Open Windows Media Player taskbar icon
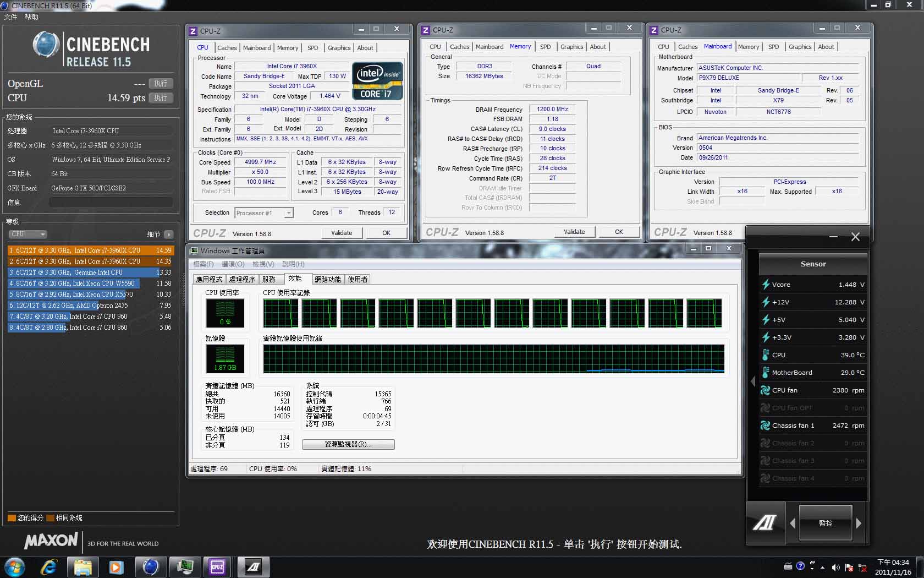 (x=116, y=567)
